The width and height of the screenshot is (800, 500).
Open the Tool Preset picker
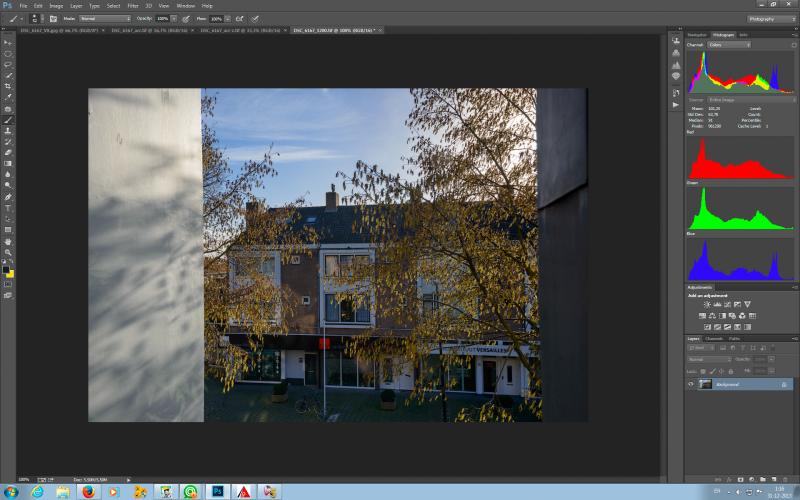point(15,19)
